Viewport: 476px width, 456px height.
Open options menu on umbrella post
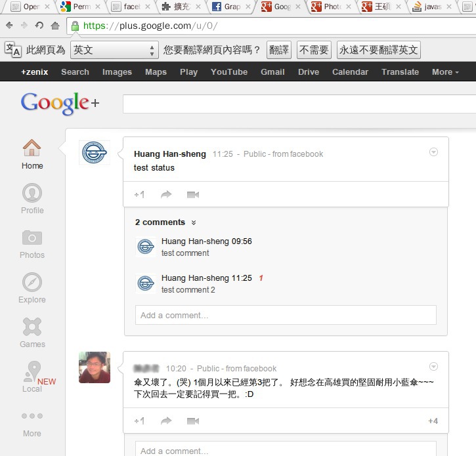coord(433,367)
